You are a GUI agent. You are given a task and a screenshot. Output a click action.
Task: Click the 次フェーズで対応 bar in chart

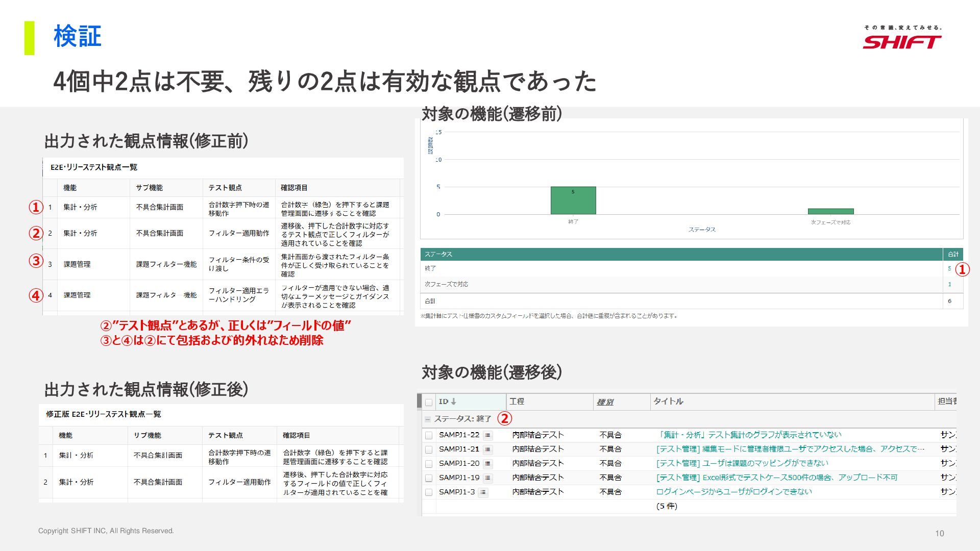tap(830, 211)
